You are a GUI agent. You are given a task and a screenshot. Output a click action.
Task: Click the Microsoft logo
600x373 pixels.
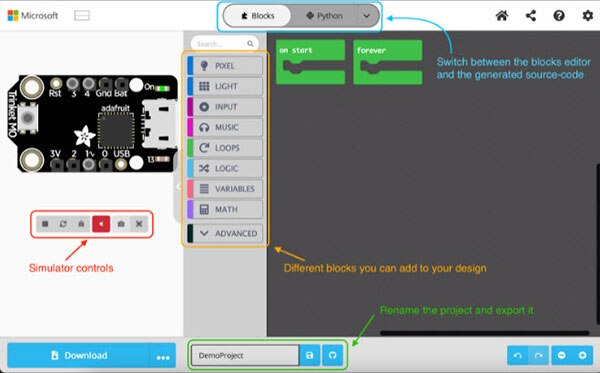(x=33, y=16)
